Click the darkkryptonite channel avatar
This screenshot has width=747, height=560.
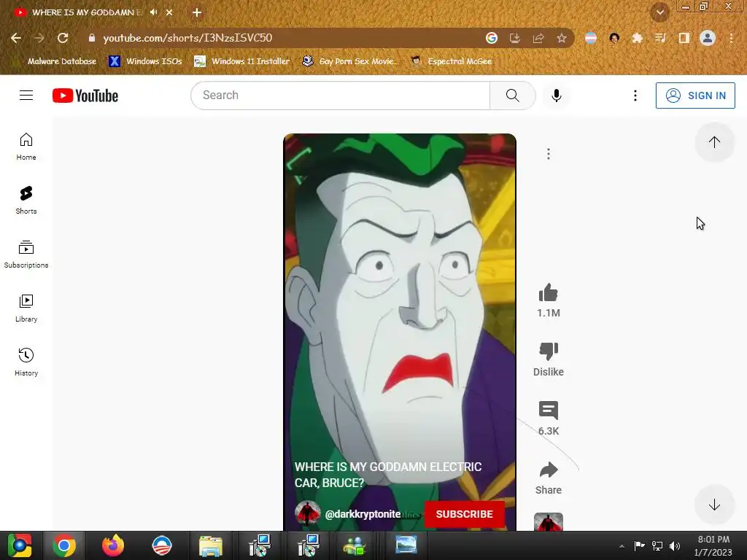click(x=307, y=514)
